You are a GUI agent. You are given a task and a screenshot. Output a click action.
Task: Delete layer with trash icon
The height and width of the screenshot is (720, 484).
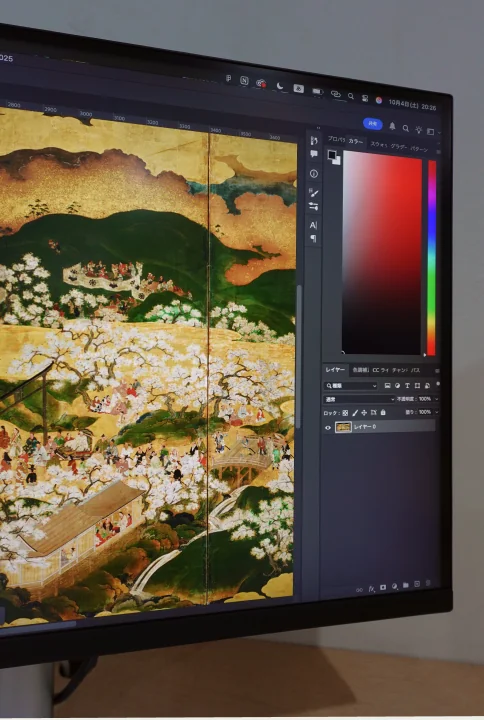(428, 583)
